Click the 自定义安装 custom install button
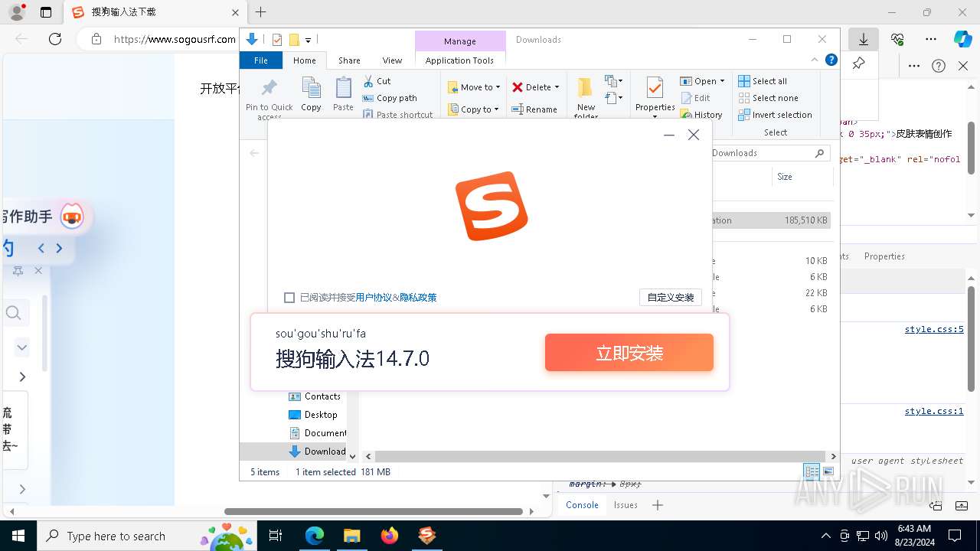 pos(671,298)
